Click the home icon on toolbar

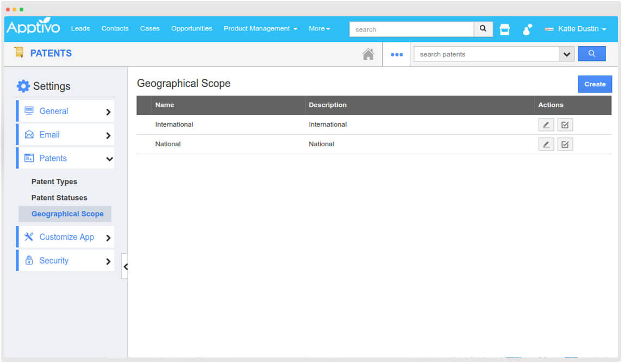tap(368, 54)
